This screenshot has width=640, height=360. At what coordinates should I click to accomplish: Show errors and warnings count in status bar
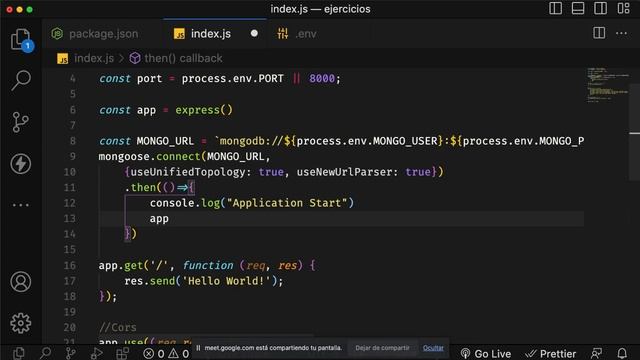click(167, 353)
